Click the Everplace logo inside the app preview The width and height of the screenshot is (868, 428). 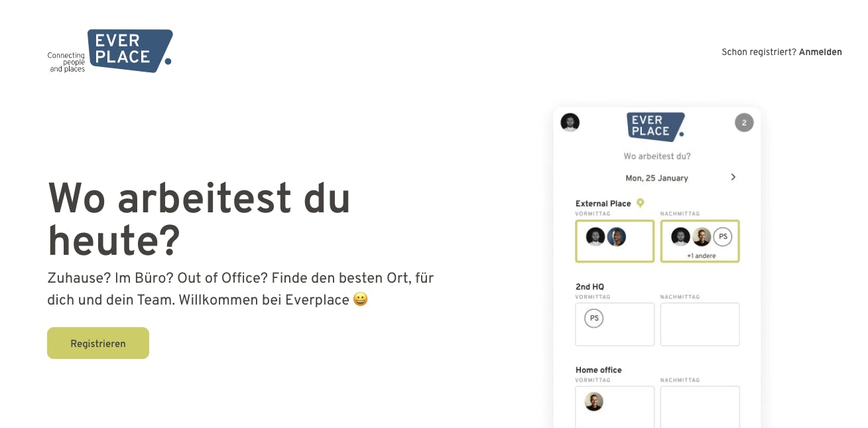tap(656, 126)
